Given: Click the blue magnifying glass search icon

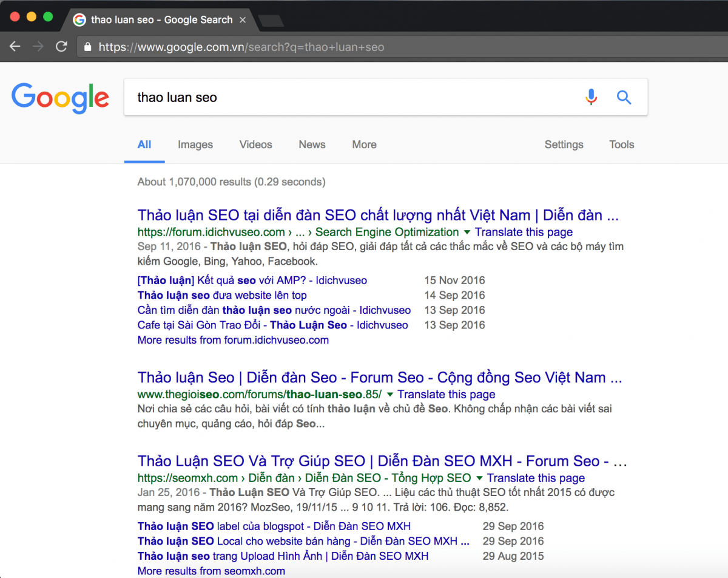Looking at the screenshot, I should click(x=624, y=97).
